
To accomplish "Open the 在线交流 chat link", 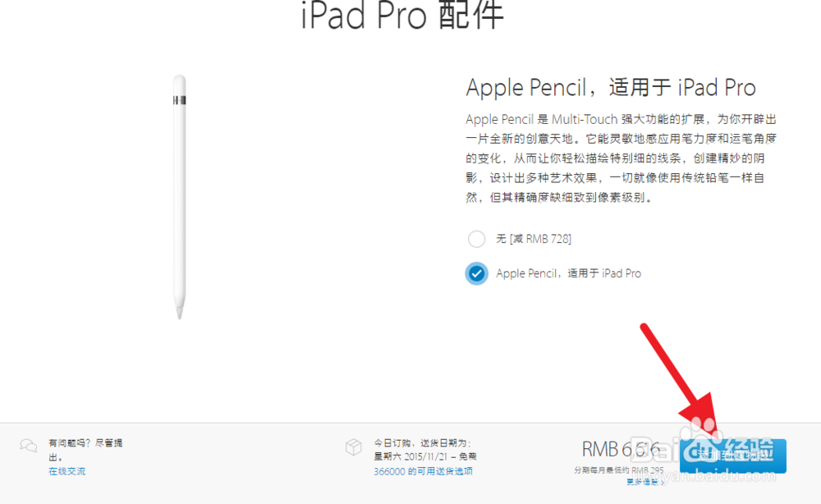I will point(67,471).
